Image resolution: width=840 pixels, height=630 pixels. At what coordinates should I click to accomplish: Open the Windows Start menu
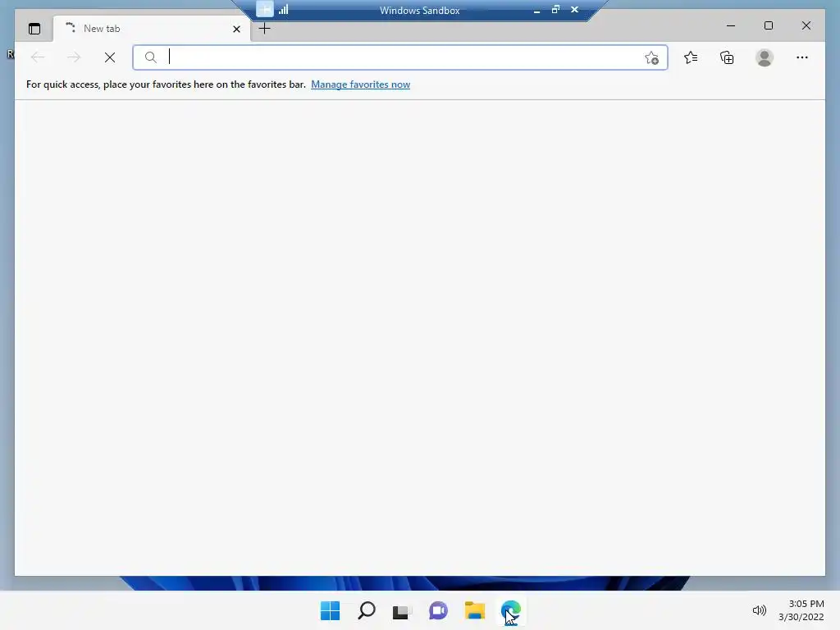pyautogui.click(x=330, y=610)
